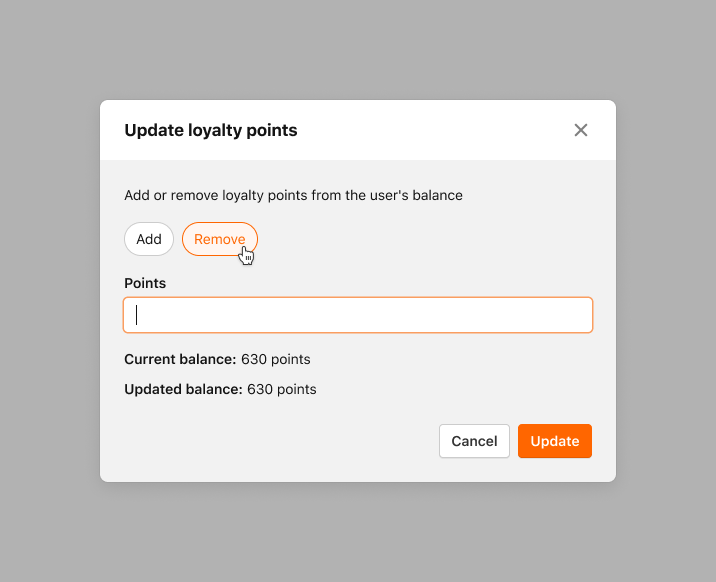The height and width of the screenshot is (582, 716).
Task: Click the gray backdrop below the dialog
Action: tap(358, 532)
